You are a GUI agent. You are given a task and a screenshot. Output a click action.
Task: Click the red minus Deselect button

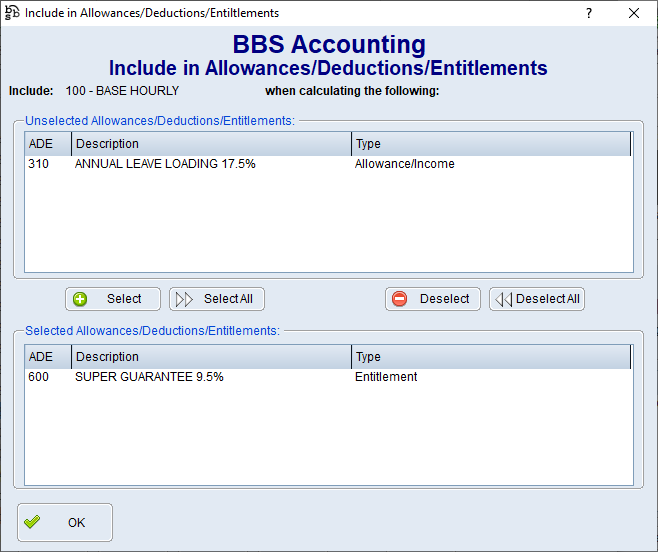click(x=432, y=299)
